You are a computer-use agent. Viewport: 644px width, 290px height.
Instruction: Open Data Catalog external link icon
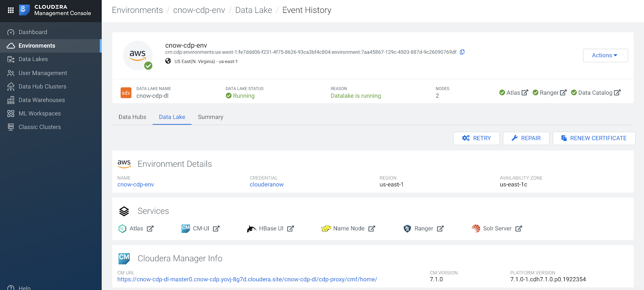(x=617, y=93)
